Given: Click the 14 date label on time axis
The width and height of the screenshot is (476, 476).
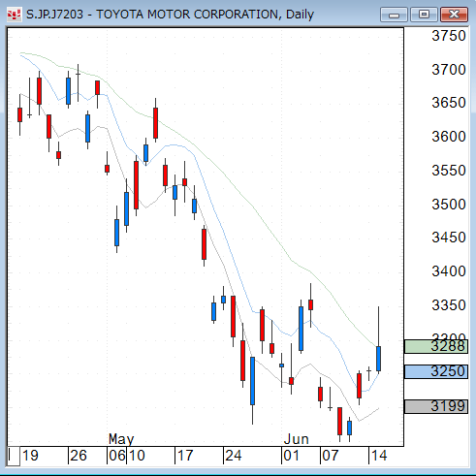Looking at the screenshot, I should (379, 456).
